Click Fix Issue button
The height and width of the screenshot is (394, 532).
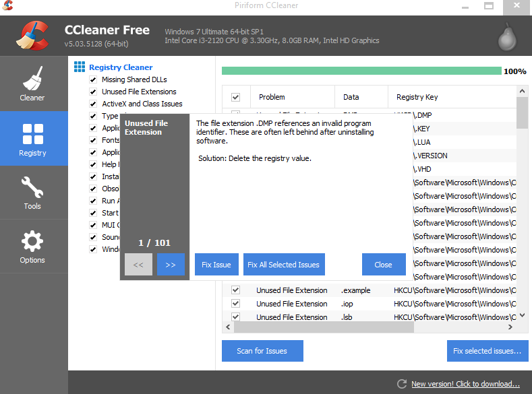click(x=216, y=265)
